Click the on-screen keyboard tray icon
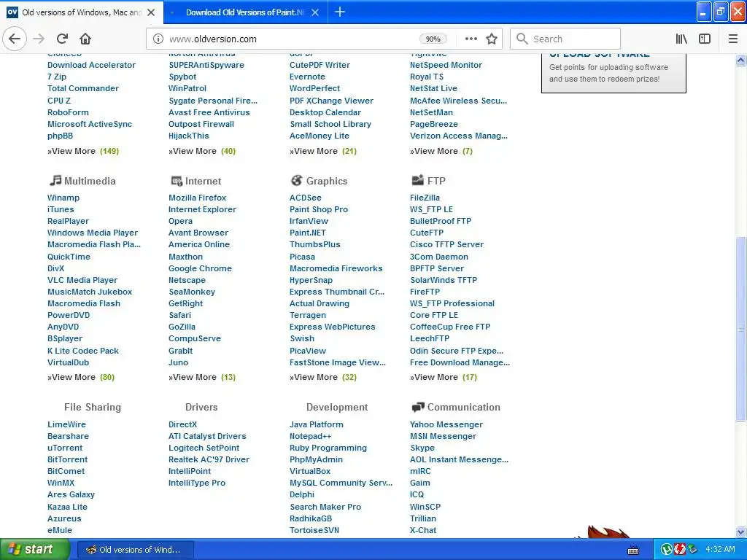747x560 pixels. point(633,550)
